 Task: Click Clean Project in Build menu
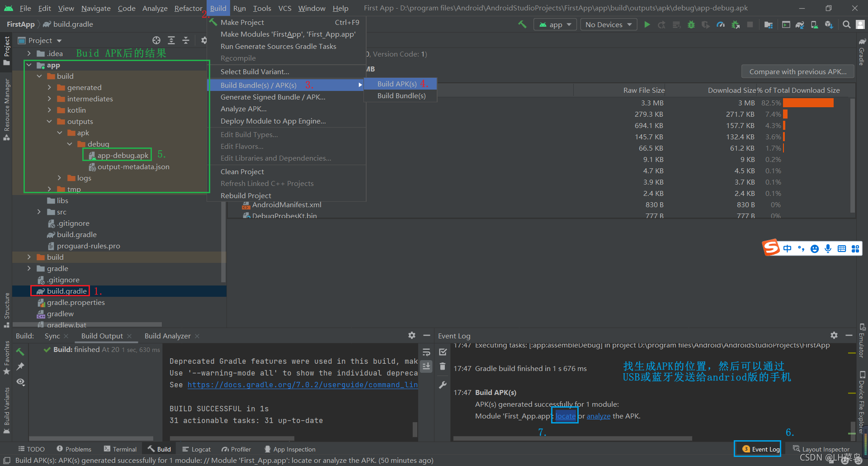(x=286, y=171)
